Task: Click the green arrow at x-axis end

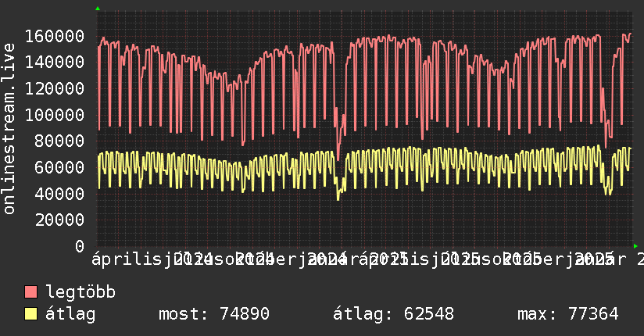Action: tap(635, 246)
